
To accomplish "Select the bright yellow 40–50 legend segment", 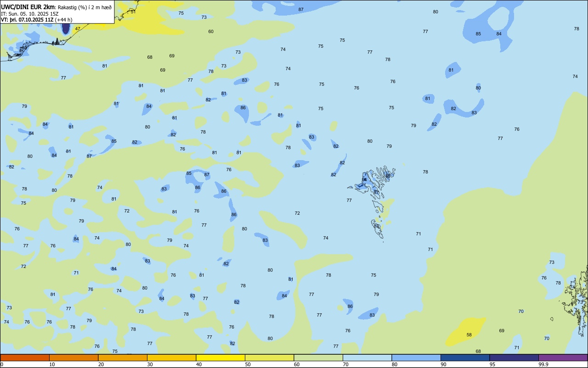I will pos(220,357).
